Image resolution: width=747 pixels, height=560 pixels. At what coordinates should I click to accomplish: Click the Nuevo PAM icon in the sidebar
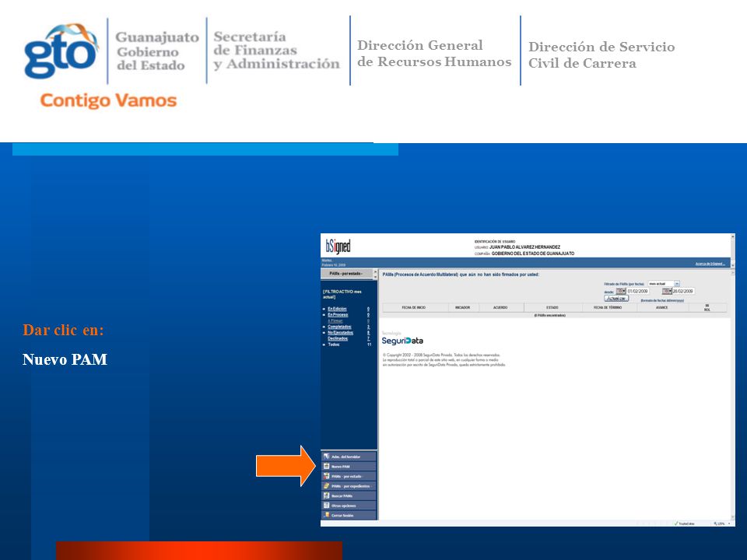coord(326,466)
